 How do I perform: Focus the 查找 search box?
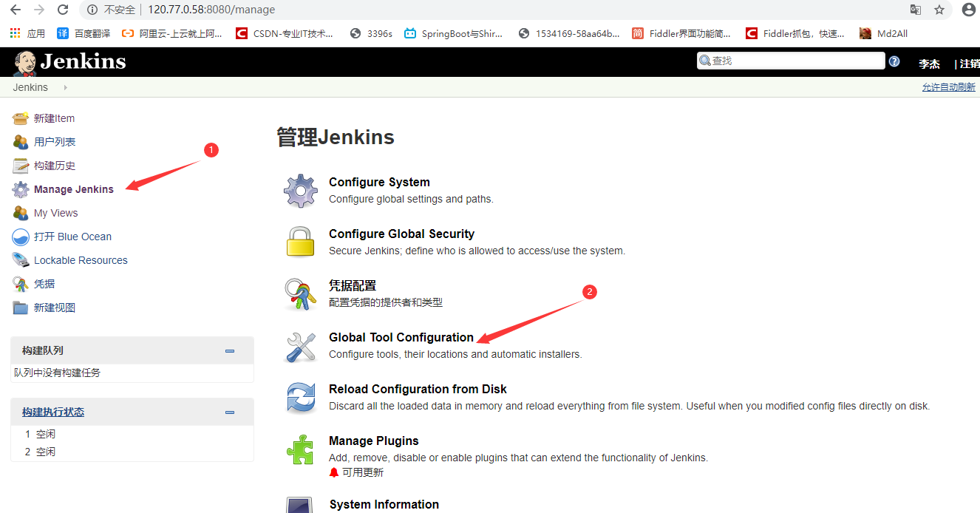(x=791, y=61)
